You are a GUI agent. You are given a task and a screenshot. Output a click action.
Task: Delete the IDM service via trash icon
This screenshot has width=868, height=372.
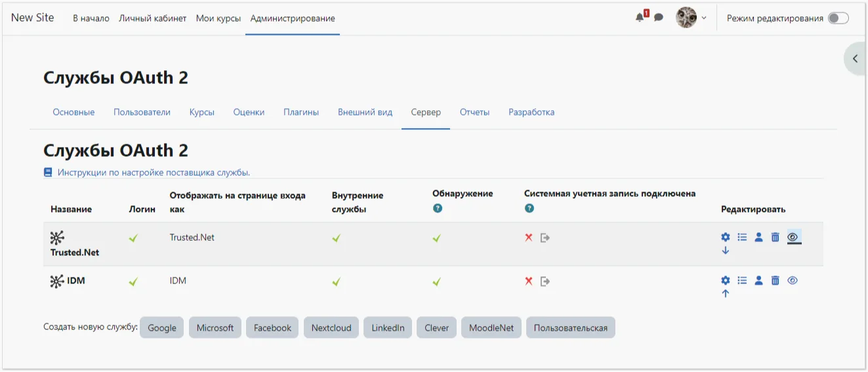[x=775, y=281]
